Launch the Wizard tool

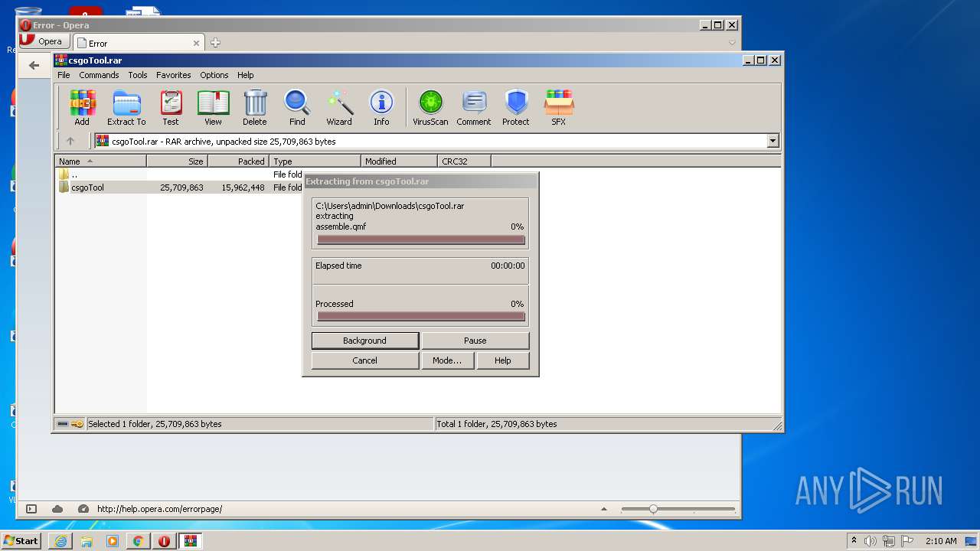tap(339, 107)
